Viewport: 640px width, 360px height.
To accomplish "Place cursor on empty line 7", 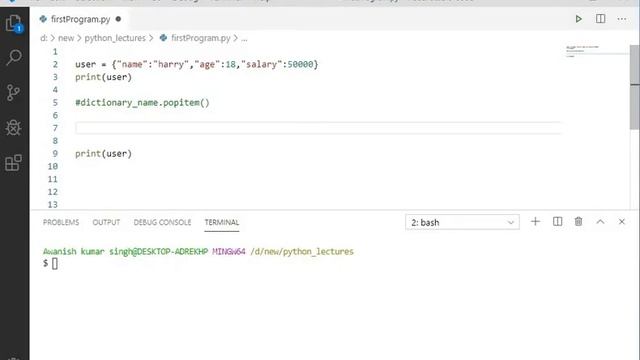I will pos(318,128).
